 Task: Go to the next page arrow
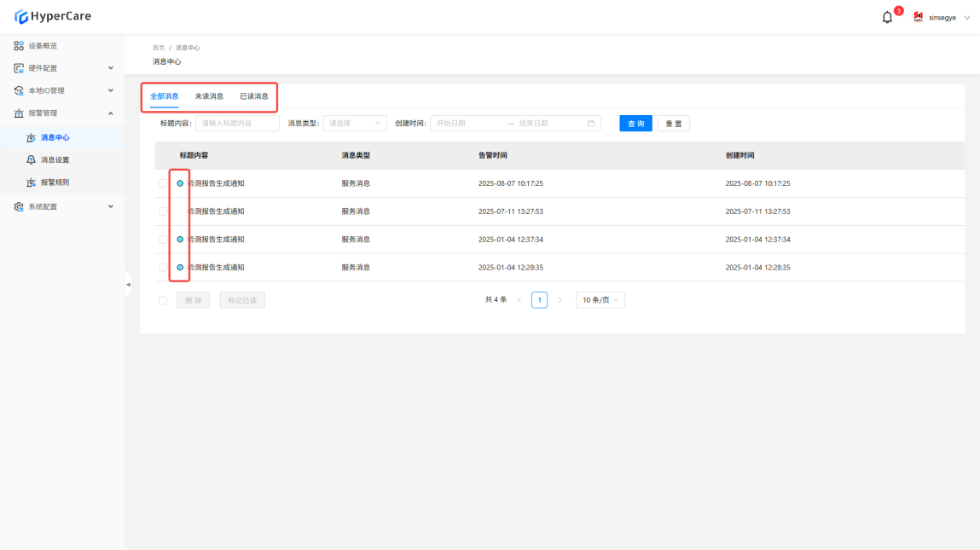pos(560,300)
